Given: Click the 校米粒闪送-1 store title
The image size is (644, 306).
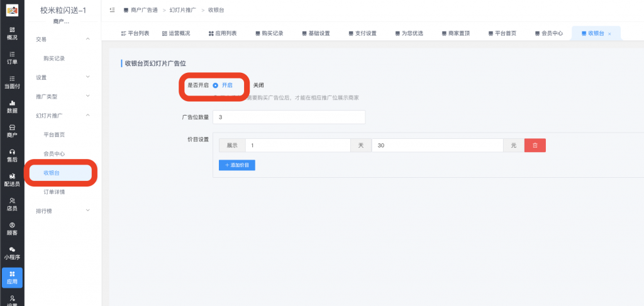Looking at the screenshot, I should click(x=64, y=11).
